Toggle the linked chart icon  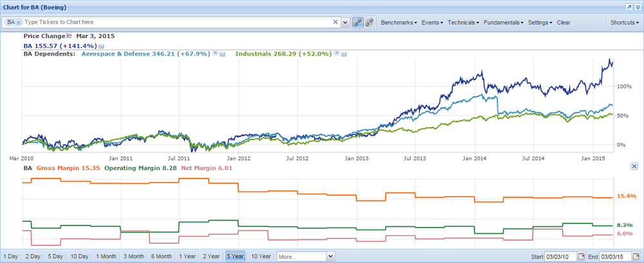pos(357,22)
